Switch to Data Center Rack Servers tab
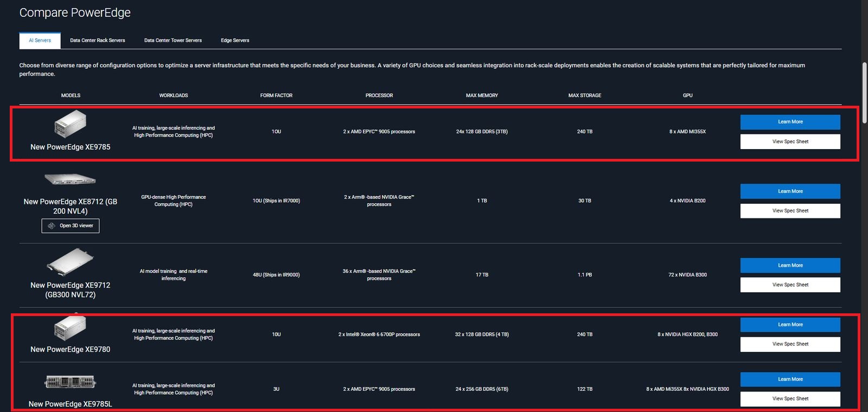868x412 pixels. pos(98,41)
